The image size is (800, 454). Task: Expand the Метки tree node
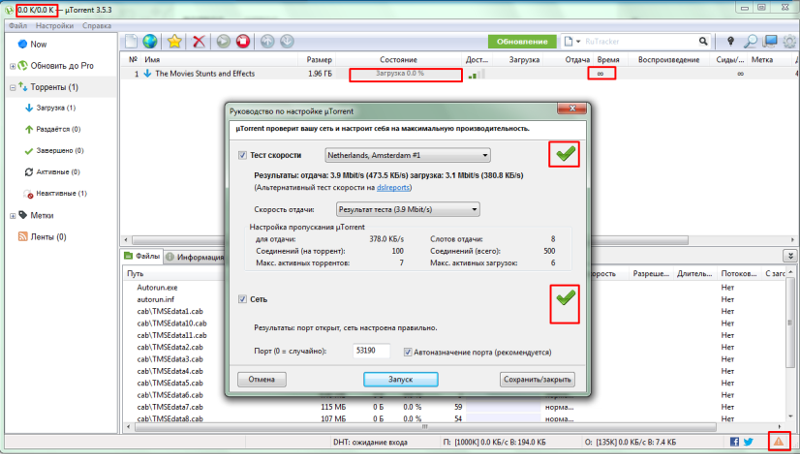13,216
